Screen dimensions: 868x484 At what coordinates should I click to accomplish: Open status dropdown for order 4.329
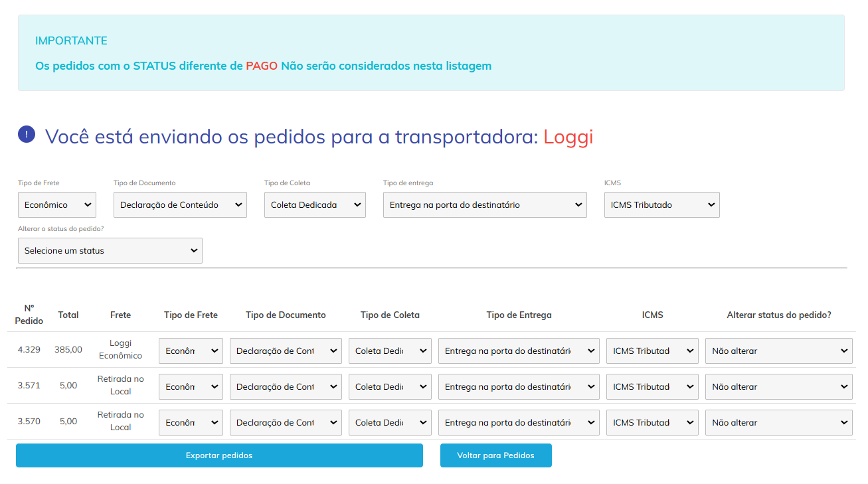779,351
